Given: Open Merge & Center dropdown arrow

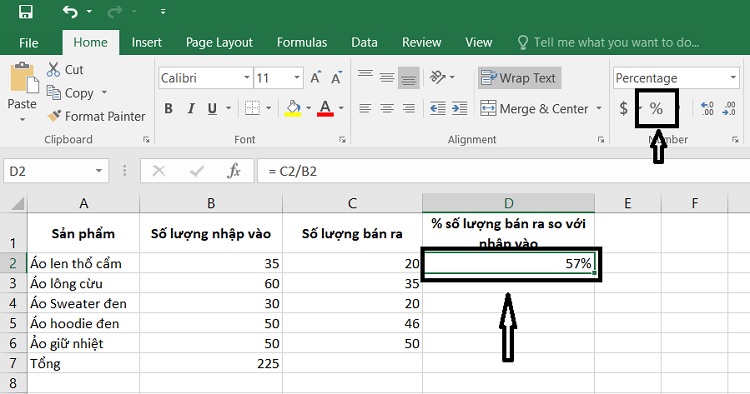Looking at the screenshot, I should 599,108.
